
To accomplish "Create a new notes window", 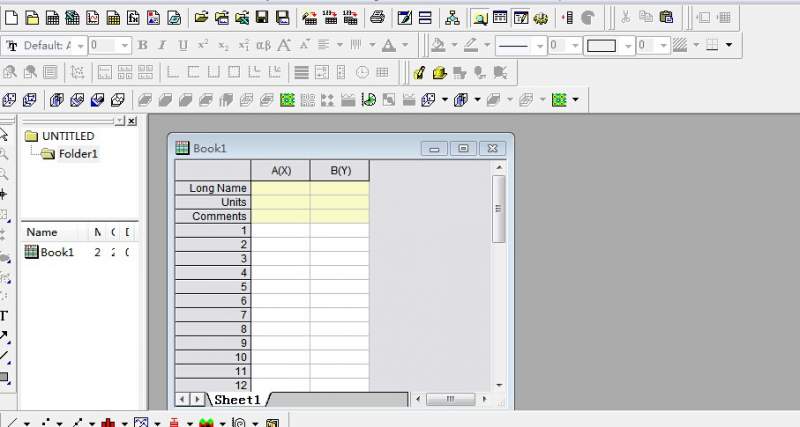I will coord(174,18).
